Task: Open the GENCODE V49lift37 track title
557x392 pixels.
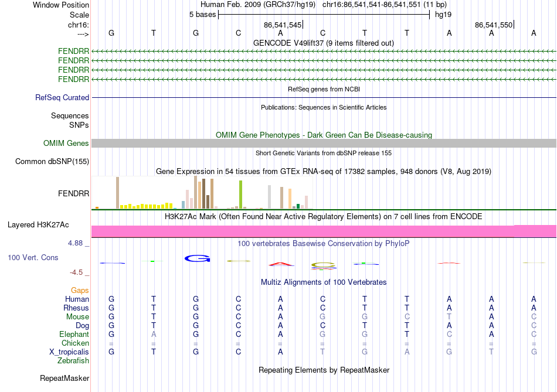Action: click(x=323, y=43)
